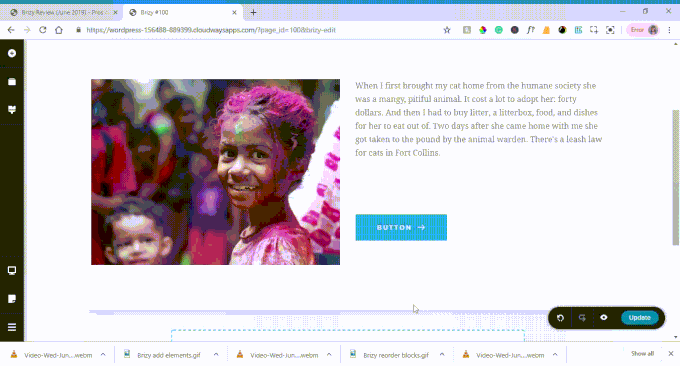Go back in browser history
This screenshot has width=680, height=366.
click(x=11, y=30)
